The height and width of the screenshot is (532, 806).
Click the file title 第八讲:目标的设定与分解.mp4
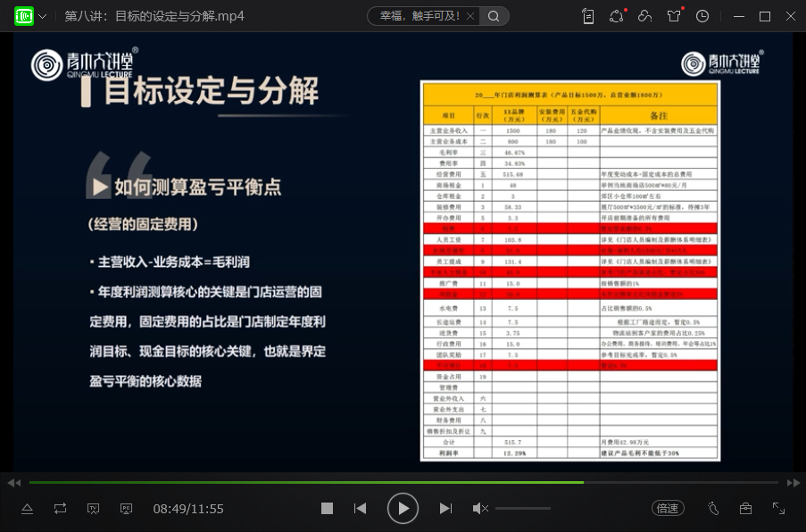pos(154,16)
